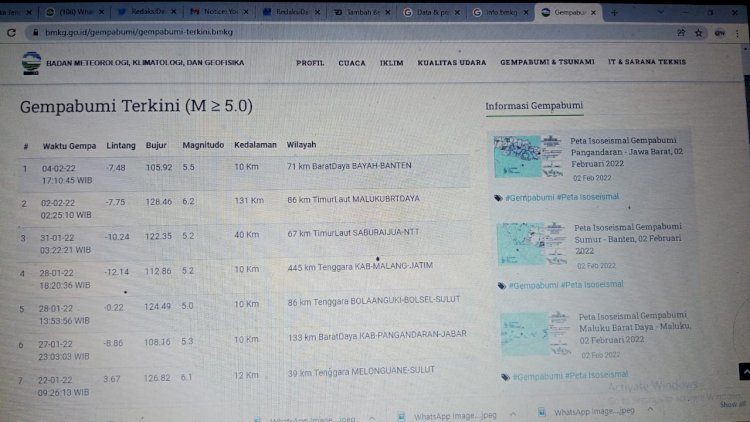Bookmark this page with the star icon
Viewport: 750px width, 422px height.
[x=699, y=32]
